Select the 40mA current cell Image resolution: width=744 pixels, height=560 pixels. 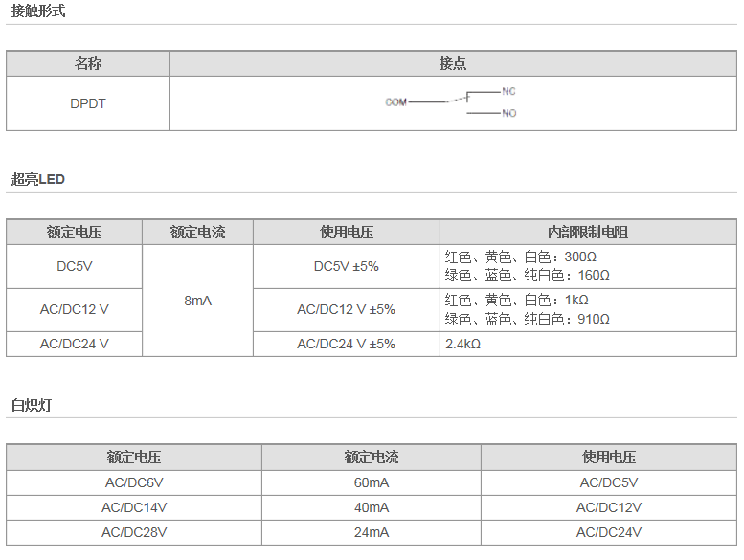point(372,507)
